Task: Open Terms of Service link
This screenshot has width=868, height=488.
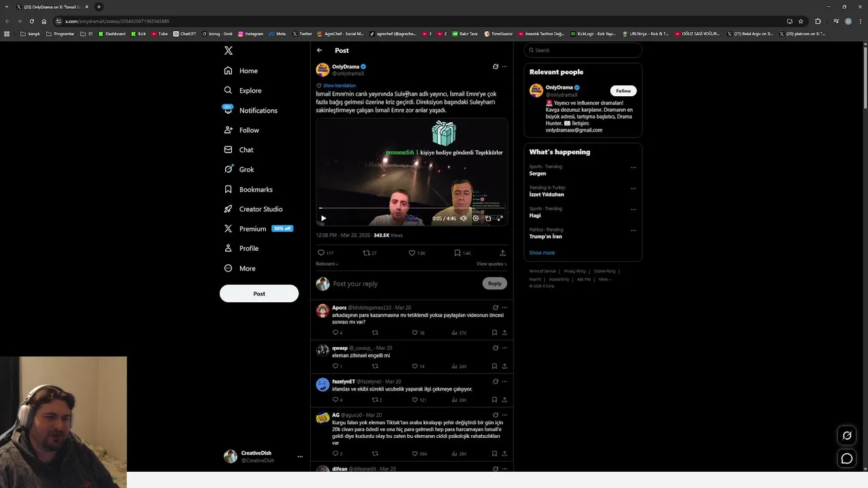Action: 542,271
